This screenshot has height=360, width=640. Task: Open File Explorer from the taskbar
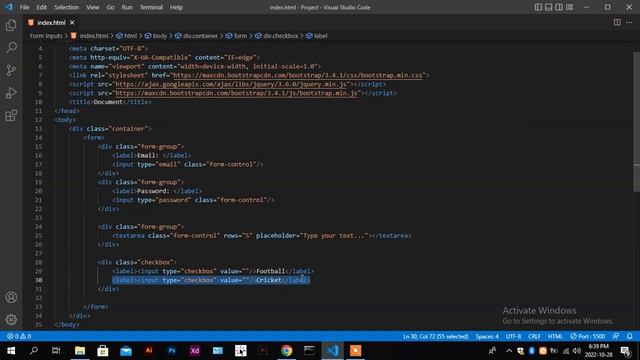80,351
